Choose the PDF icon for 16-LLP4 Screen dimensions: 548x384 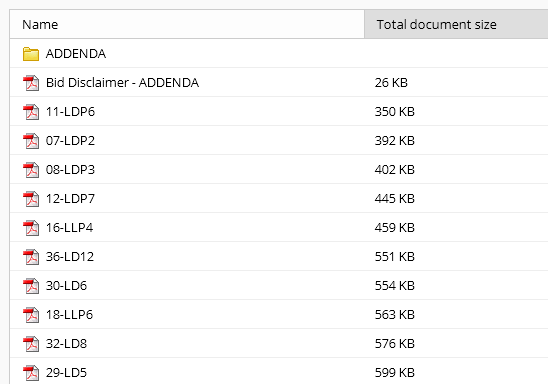31,228
